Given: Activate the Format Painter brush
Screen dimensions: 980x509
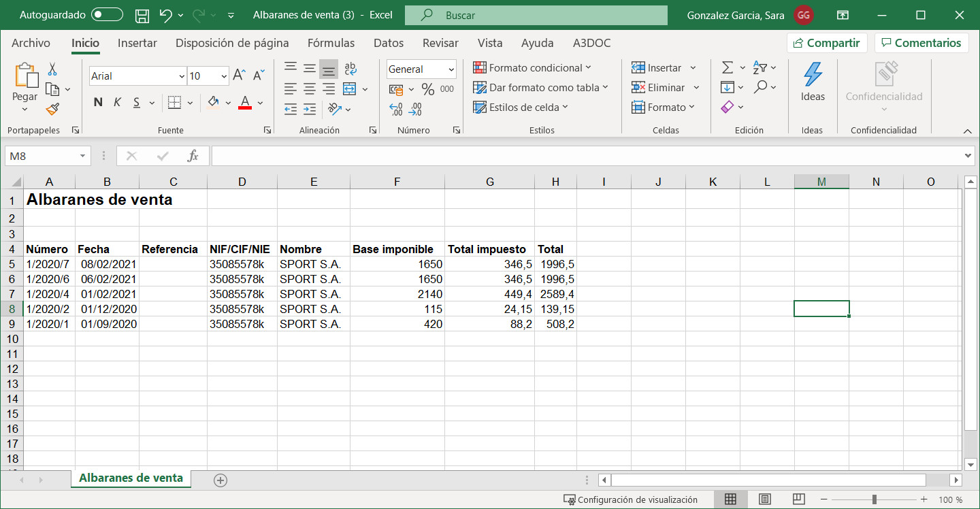Looking at the screenshot, I should tap(52, 109).
